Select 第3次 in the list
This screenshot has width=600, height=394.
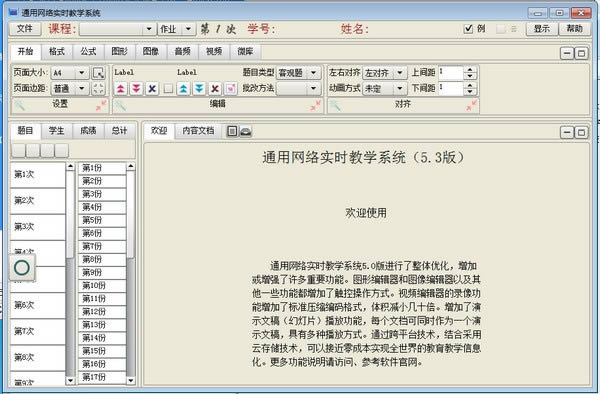coord(38,227)
